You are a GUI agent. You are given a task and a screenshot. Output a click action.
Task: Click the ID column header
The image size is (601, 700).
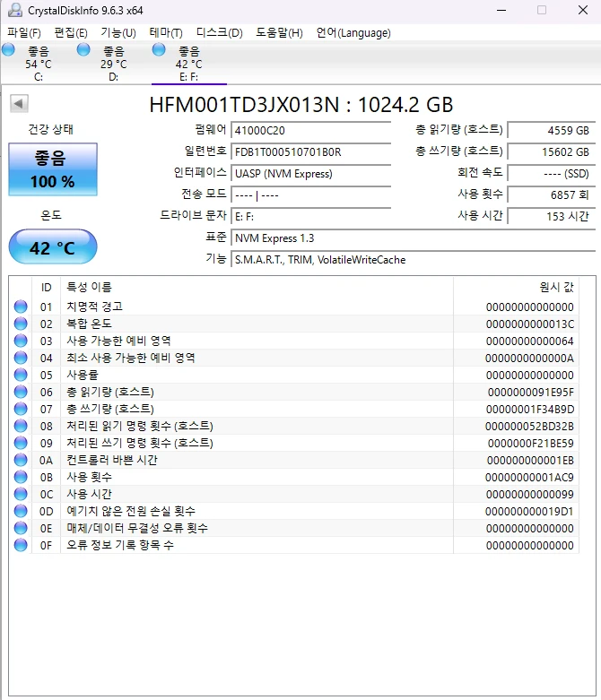click(x=46, y=287)
